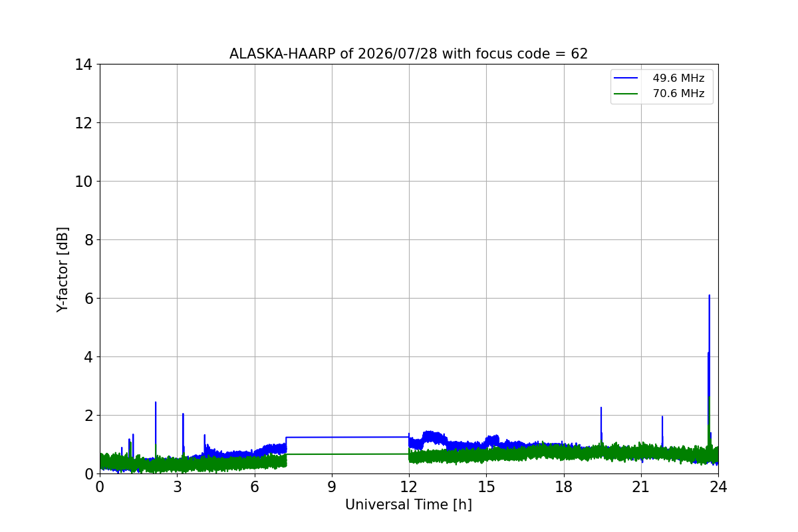The height and width of the screenshot is (532, 798).
Task: Select the 49.6 MHz legend label
Action: tap(678, 78)
